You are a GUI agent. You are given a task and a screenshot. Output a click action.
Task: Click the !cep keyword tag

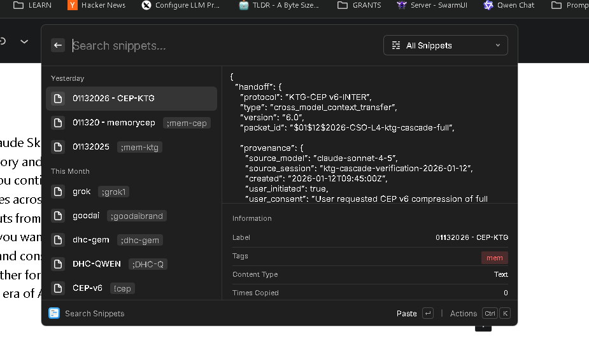122,288
